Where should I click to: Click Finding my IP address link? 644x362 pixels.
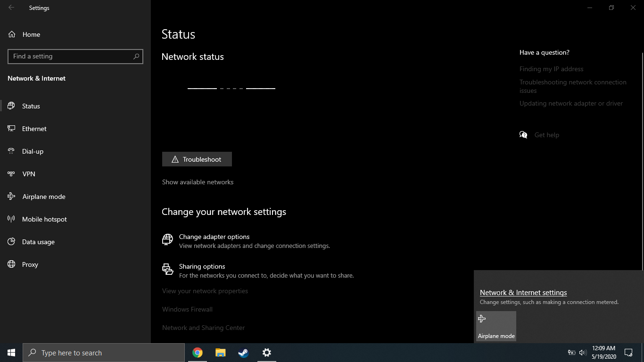click(x=551, y=69)
